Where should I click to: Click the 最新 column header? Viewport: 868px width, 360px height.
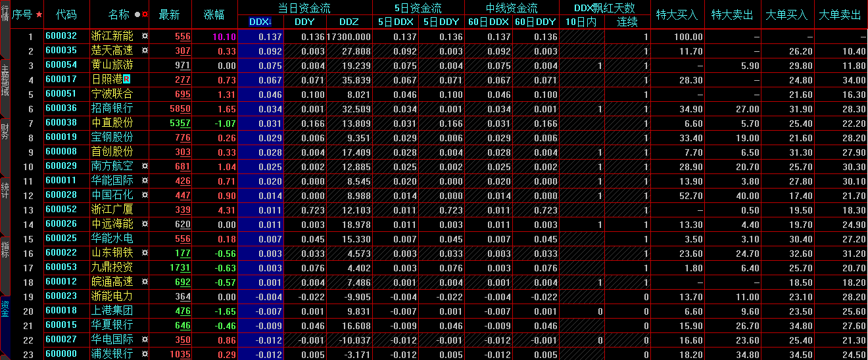pos(170,14)
